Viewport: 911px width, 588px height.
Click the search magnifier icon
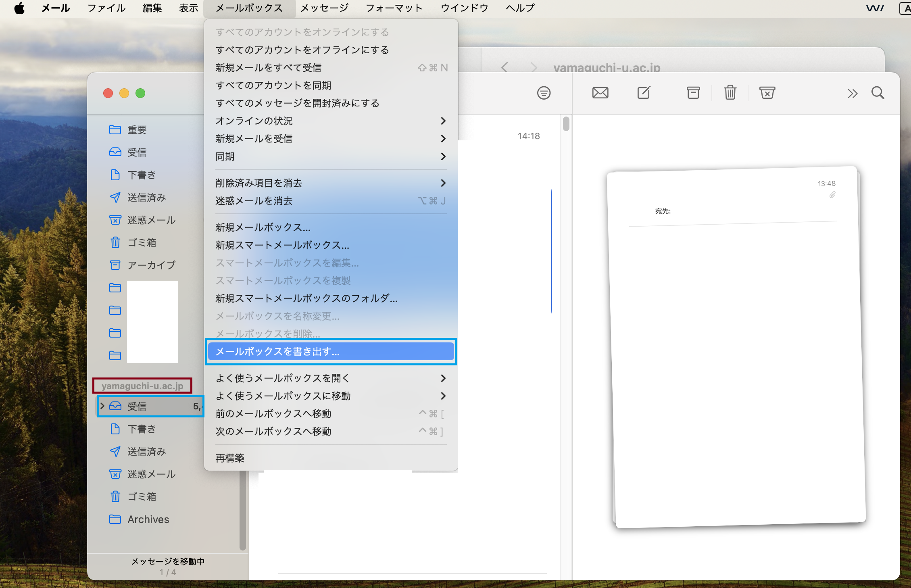[x=878, y=93]
